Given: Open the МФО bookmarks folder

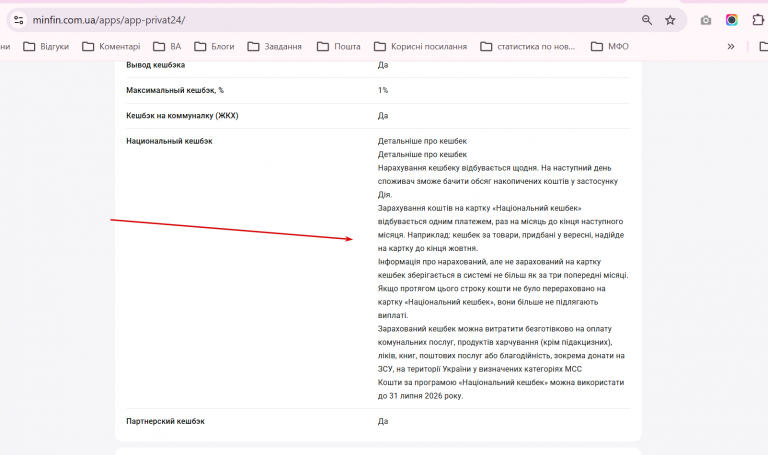Looking at the screenshot, I should 610,47.
